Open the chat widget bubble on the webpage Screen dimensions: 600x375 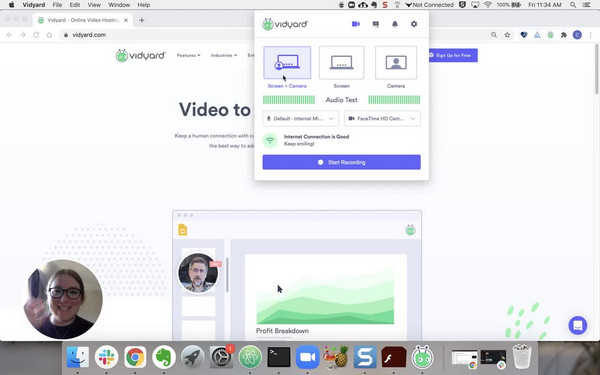tap(577, 326)
